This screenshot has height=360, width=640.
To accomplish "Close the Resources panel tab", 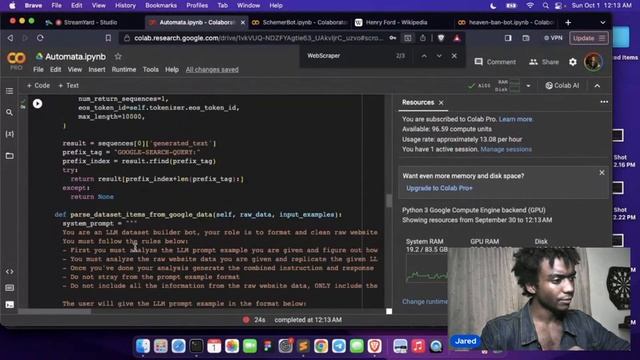I will click(x=441, y=103).
